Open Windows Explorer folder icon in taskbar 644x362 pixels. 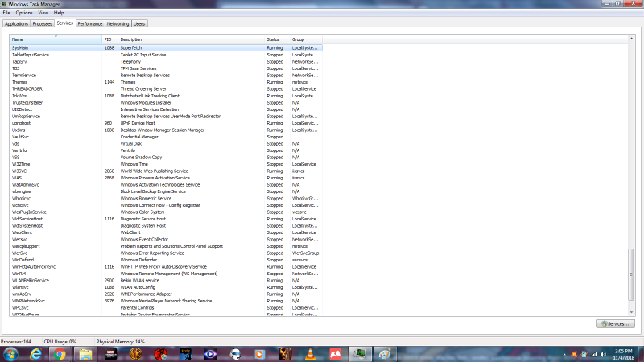pyautogui.click(x=85, y=354)
